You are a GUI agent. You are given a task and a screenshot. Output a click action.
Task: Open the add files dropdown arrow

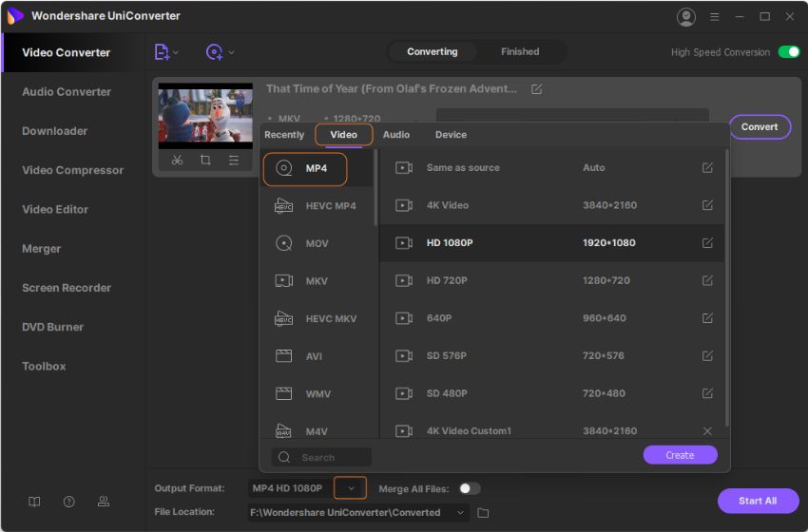pos(176,52)
